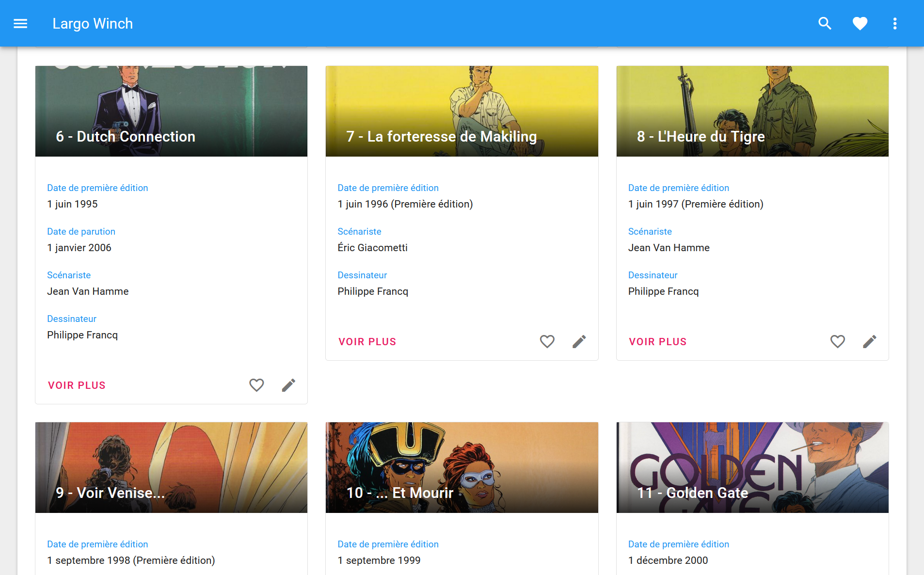Viewport: 924px width, 575px height.
Task: Click 'Philippe Francq' on L'Heure du Tigre card
Action: coord(664,291)
